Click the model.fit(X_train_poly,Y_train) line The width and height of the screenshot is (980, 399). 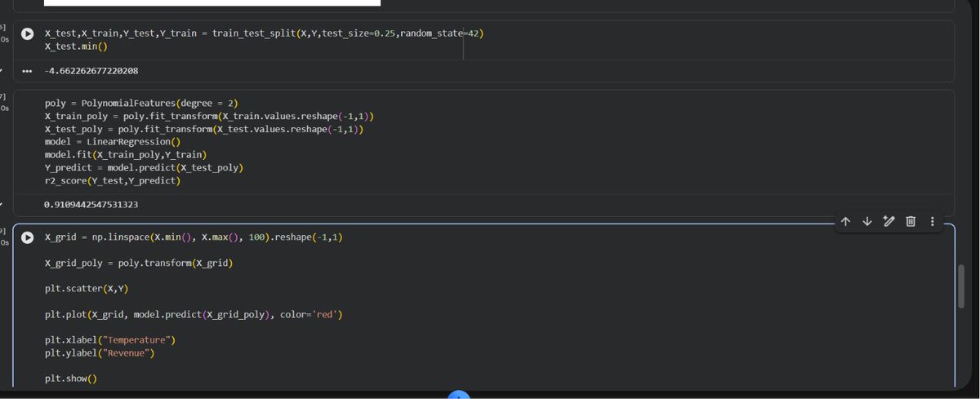[126, 154]
